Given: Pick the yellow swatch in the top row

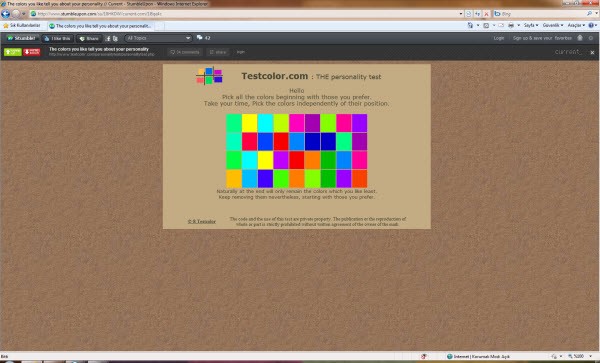Looking at the screenshot, I should pyautogui.click(x=249, y=123).
